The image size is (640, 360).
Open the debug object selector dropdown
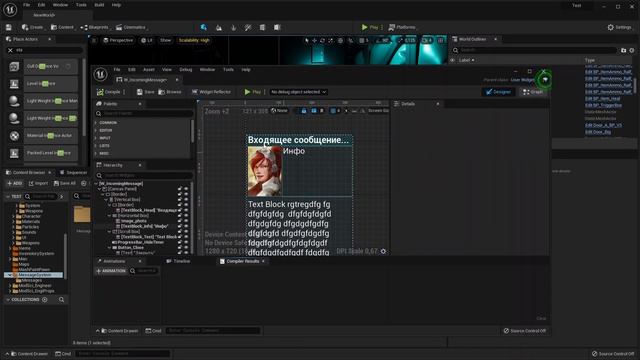tap(298, 92)
